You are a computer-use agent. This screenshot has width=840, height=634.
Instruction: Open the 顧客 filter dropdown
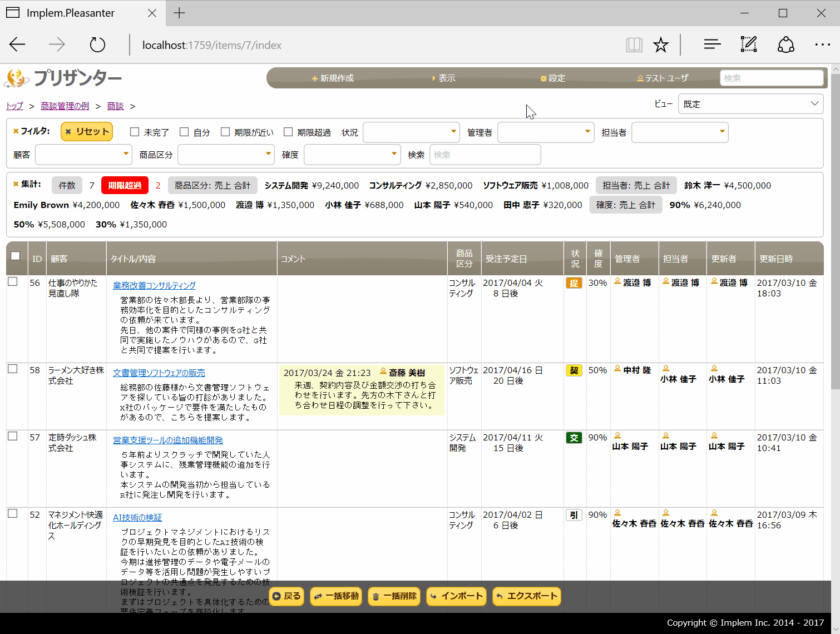click(83, 155)
